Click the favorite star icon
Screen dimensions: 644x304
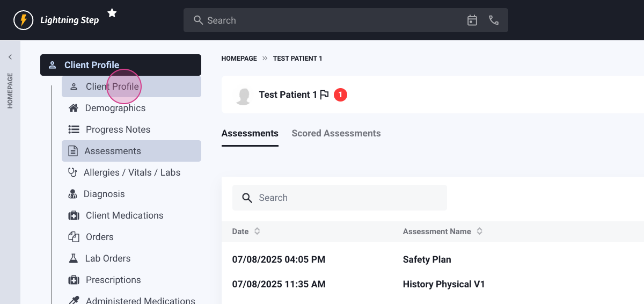[x=112, y=13]
